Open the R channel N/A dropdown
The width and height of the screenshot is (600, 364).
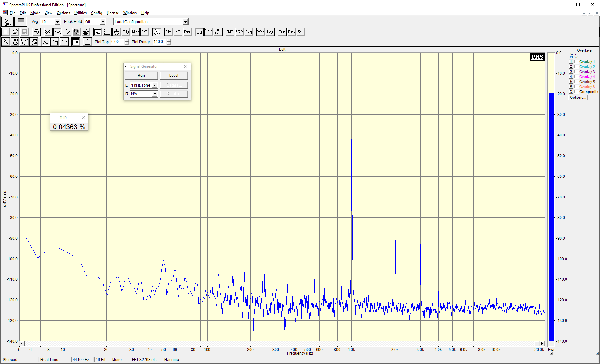155,94
